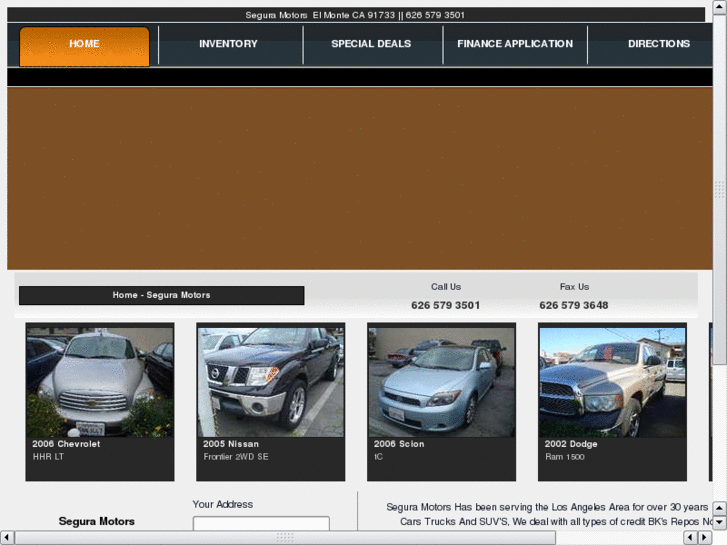Viewport: 727px width, 545px height.
Task: View the 2002 Dodge Ram 1500 photo
Action: 612,382
